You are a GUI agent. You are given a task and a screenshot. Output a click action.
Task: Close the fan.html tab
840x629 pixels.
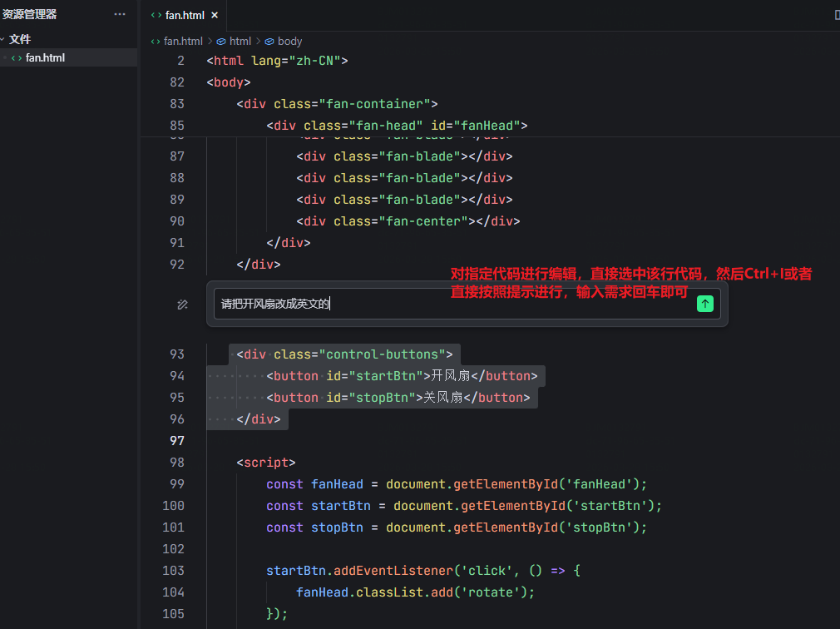215,15
